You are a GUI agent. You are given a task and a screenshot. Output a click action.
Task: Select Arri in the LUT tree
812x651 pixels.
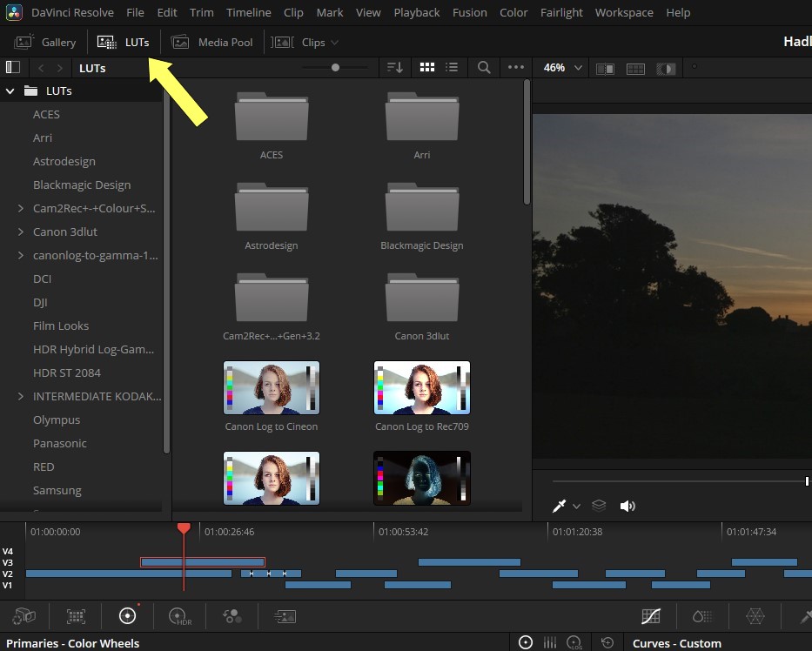pos(43,138)
